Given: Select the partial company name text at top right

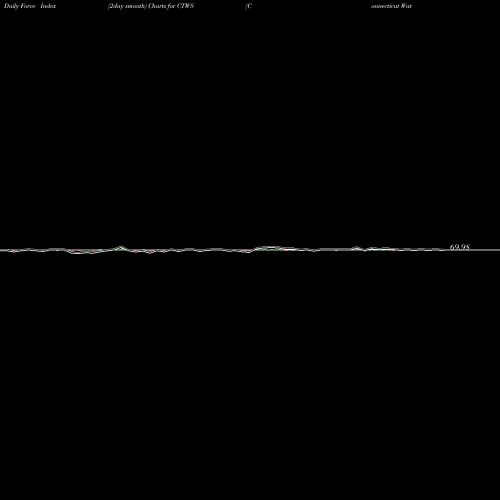Looking at the screenshot, I should pos(391,6).
